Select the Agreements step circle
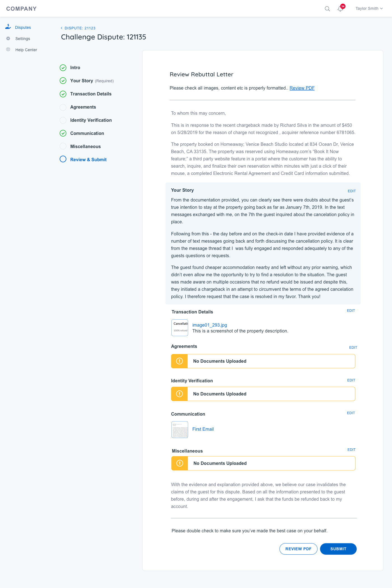The height and width of the screenshot is (588, 392). [63, 107]
